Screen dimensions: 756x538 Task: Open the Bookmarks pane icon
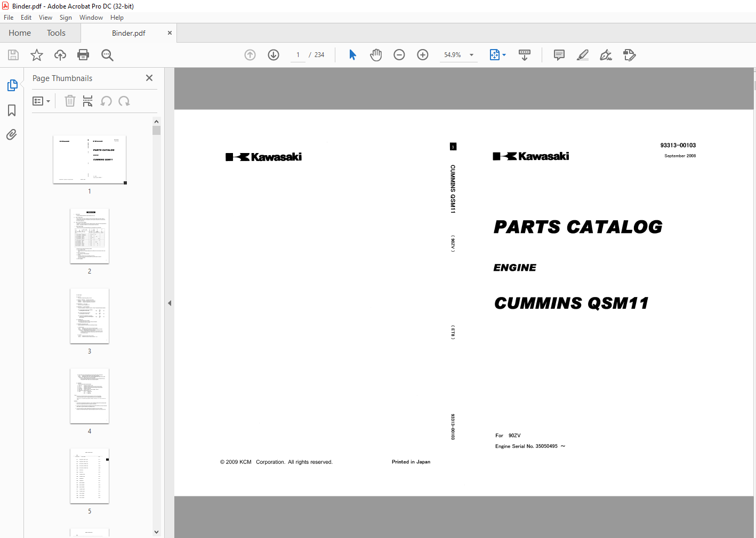[x=12, y=110]
